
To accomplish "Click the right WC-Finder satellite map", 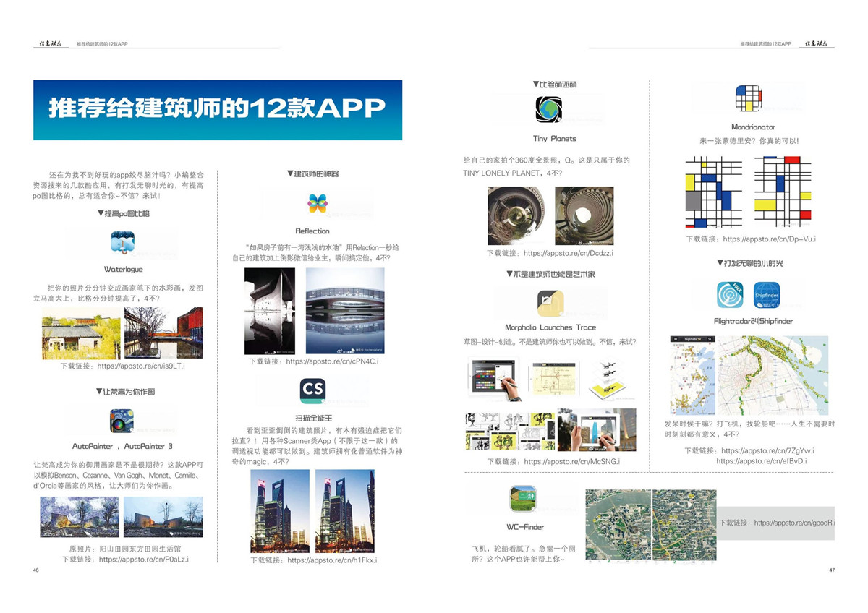I will coord(684,526).
